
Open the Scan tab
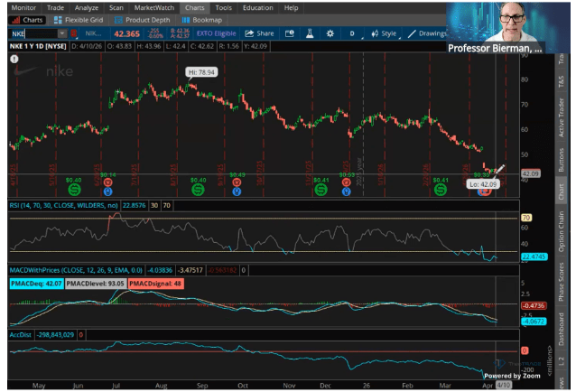click(116, 8)
